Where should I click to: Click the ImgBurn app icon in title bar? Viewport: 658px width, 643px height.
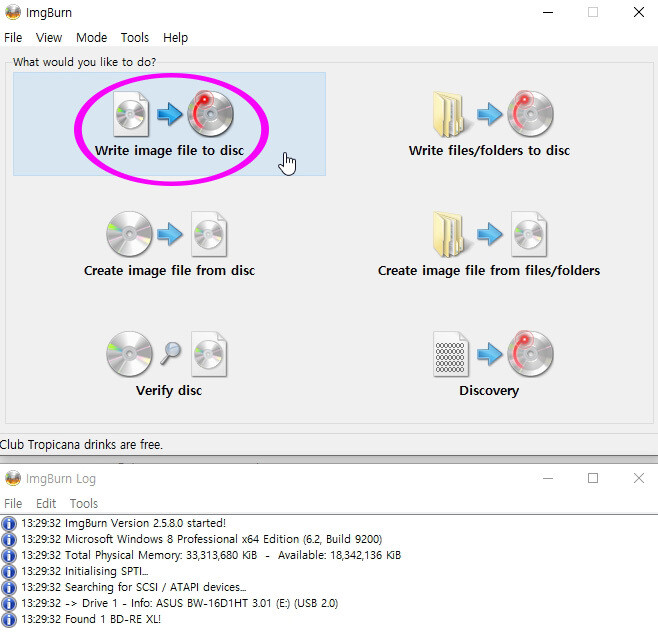(13, 12)
